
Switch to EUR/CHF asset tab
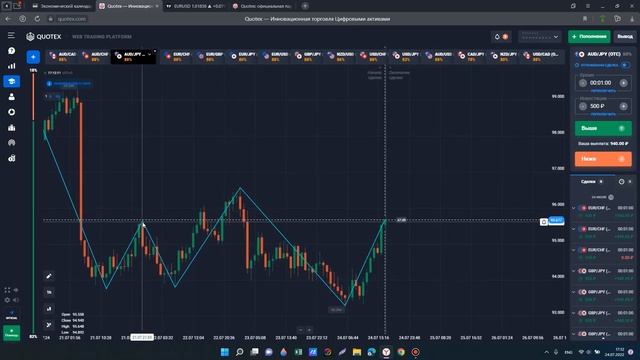pyautogui.click(x=177, y=57)
